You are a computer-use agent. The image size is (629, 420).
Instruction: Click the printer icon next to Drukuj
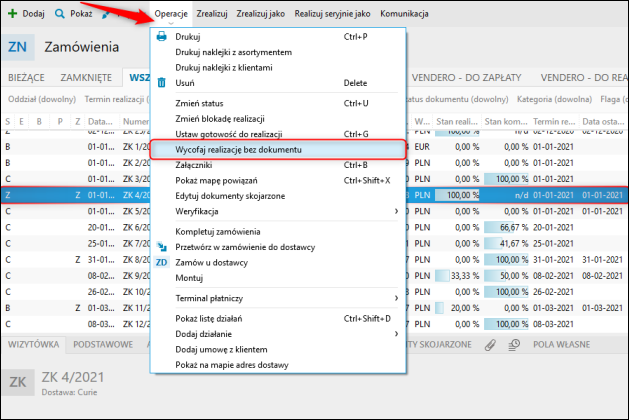tap(161, 37)
